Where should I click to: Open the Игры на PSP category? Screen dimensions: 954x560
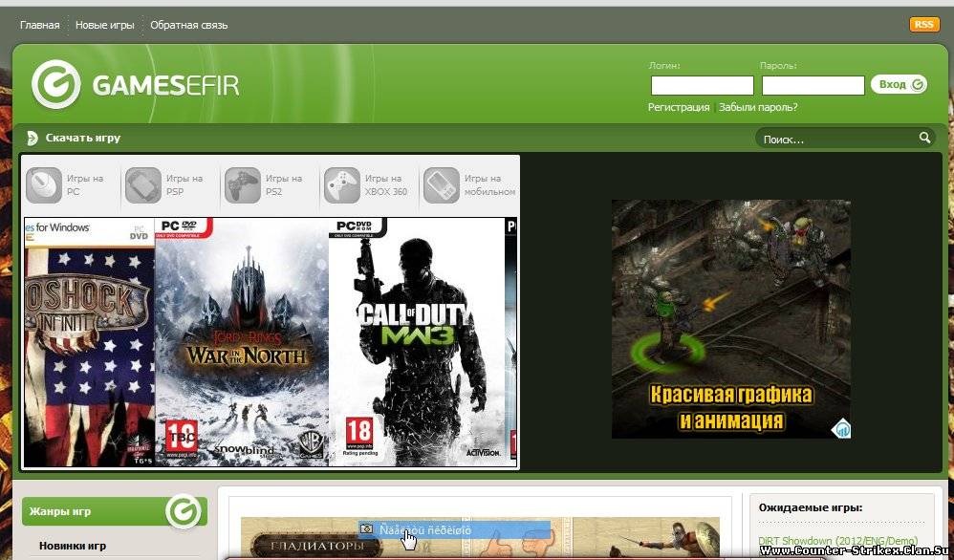184,184
